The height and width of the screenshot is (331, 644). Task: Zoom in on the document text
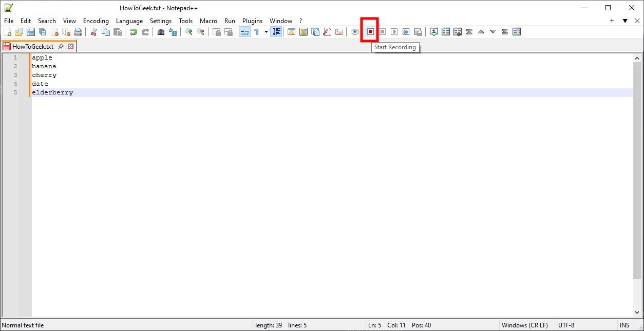click(x=187, y=31)
